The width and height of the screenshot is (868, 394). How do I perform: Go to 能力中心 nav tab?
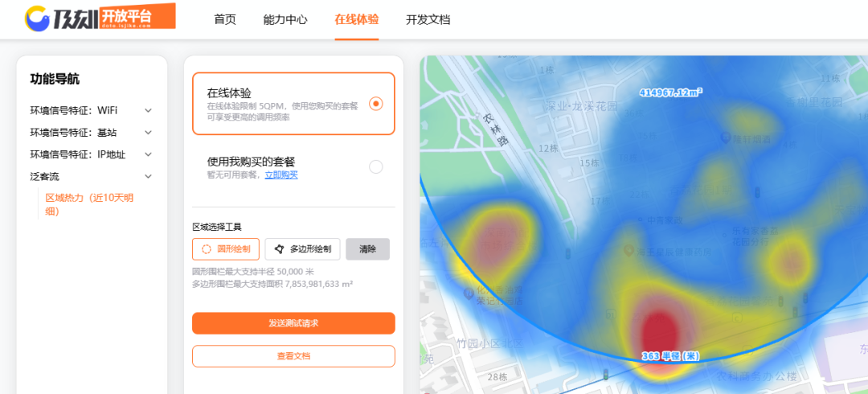tap(285, 19)
